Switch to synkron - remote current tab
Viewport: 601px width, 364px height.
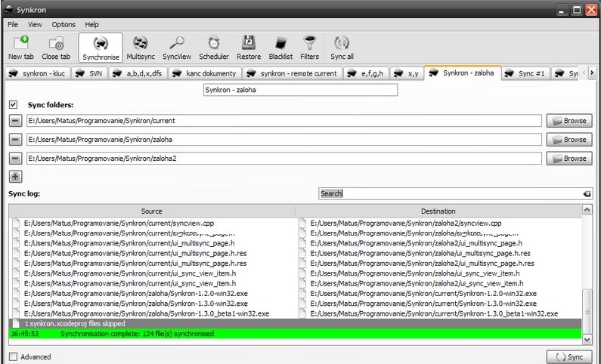pos(293,73)
